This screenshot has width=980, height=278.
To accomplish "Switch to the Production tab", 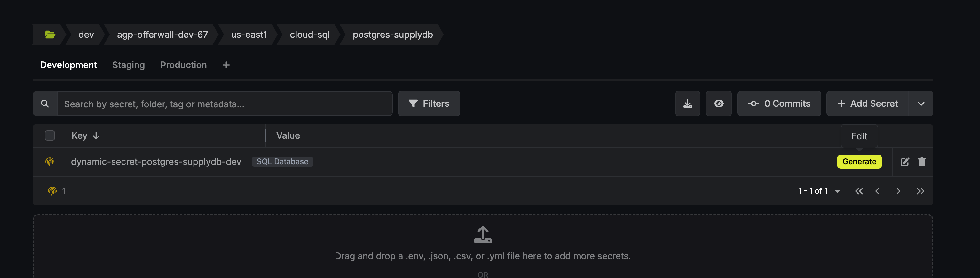I will (x=183, y=65).
